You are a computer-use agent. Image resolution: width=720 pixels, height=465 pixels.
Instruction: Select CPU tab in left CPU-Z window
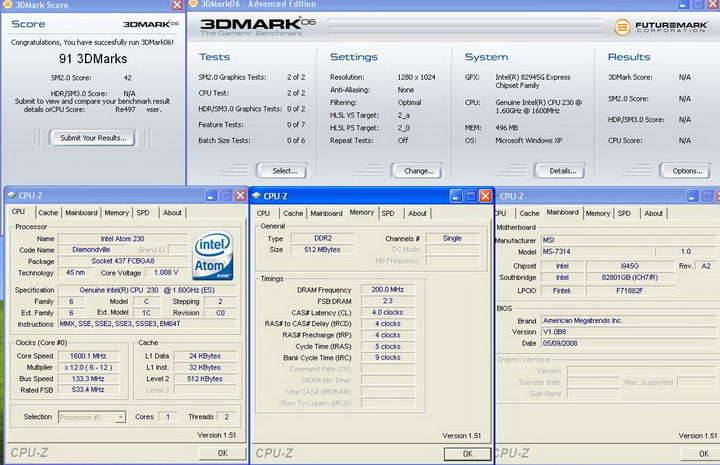pyautogui.click(x=18, y=212)
